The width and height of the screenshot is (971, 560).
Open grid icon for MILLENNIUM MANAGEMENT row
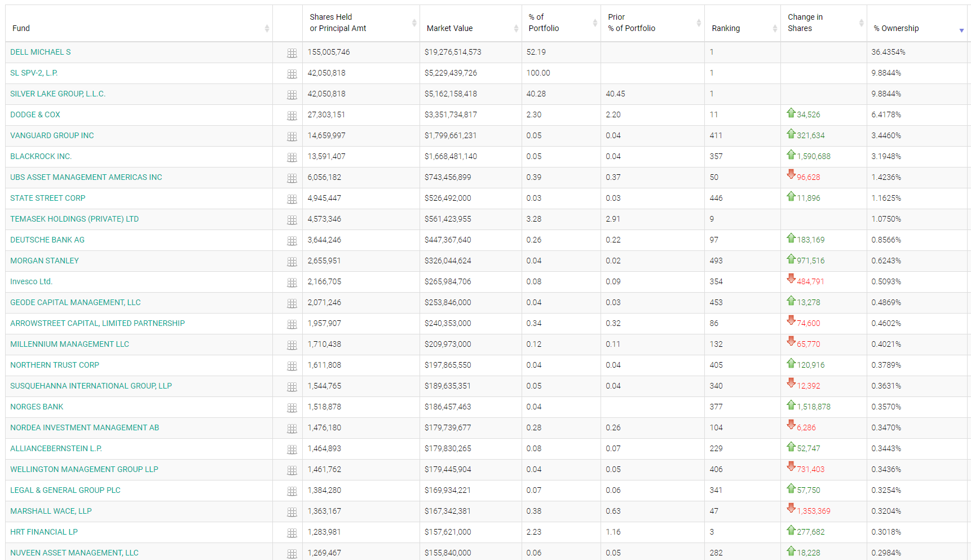click(292, 345)
